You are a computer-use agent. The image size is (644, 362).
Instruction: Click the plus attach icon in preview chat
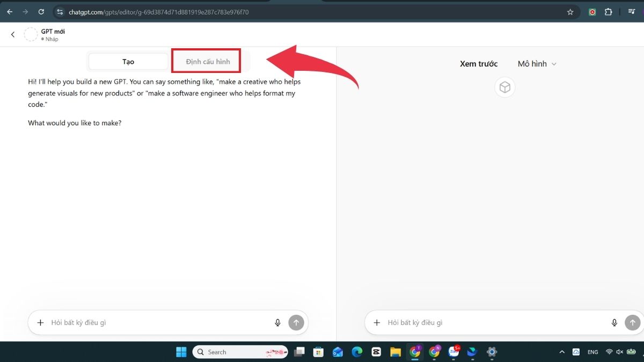tap(377, 323)
